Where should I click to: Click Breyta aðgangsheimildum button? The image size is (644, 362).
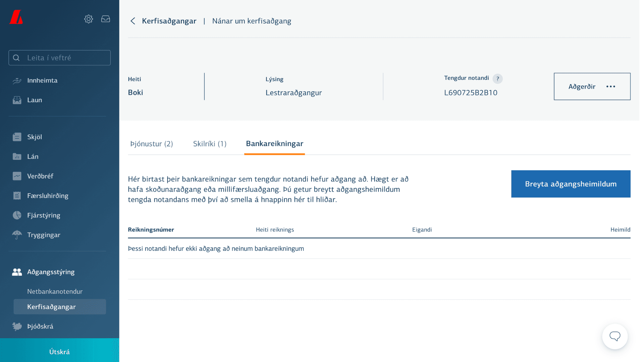pyautogui.click(x=571, y=184)
